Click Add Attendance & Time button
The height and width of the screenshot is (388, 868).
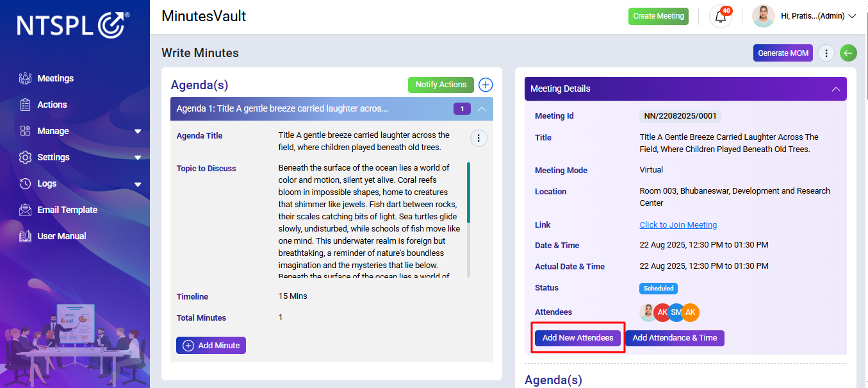(675, 338)
